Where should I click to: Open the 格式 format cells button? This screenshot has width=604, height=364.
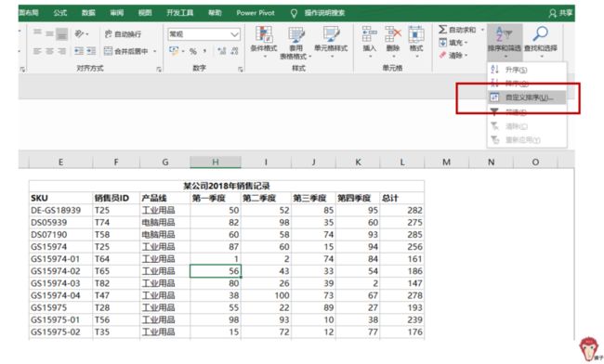tap(416, 42)
